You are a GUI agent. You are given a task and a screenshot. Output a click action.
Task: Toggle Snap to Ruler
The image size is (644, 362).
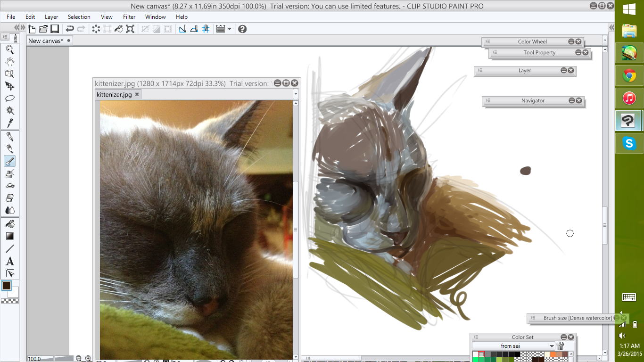tap(182, 29)
